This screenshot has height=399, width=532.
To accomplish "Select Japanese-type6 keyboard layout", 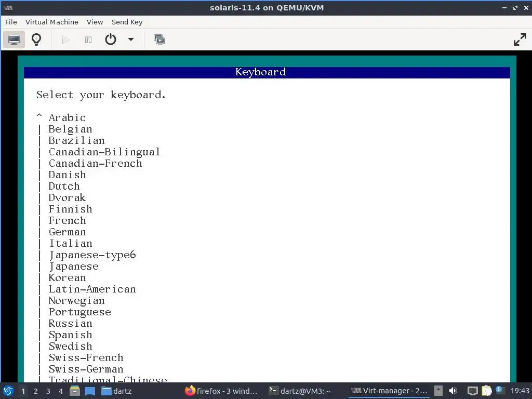I will pyautogui.click(x=92, y=255).
